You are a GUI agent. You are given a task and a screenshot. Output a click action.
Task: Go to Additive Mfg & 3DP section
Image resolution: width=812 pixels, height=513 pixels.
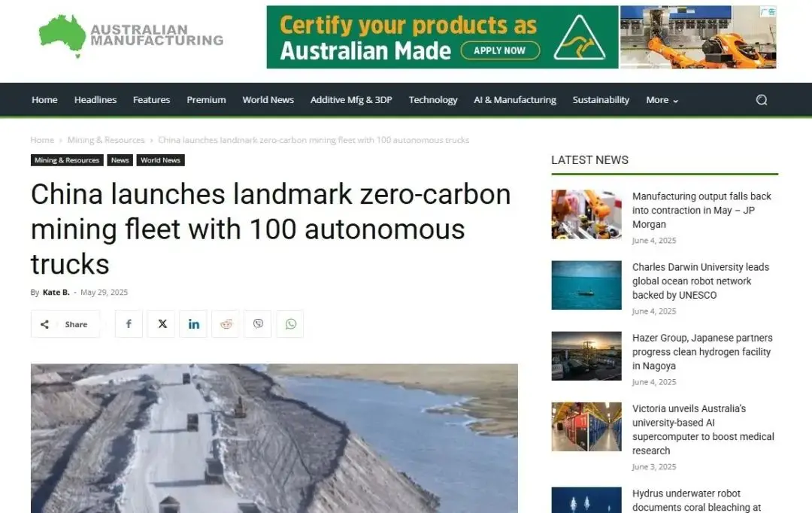(x=351, y=100)
